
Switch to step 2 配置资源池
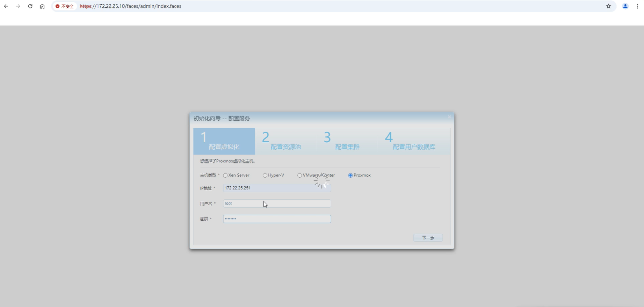tap(285, 141)
